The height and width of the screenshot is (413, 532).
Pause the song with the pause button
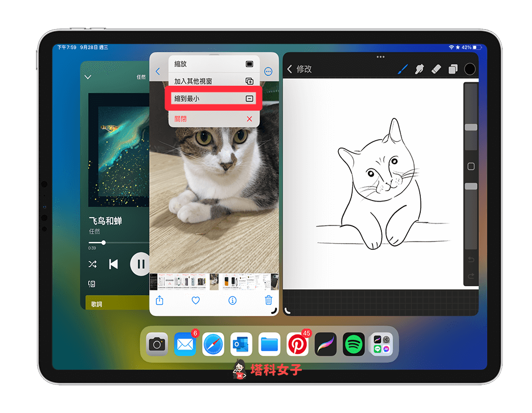tap(140, 264)
